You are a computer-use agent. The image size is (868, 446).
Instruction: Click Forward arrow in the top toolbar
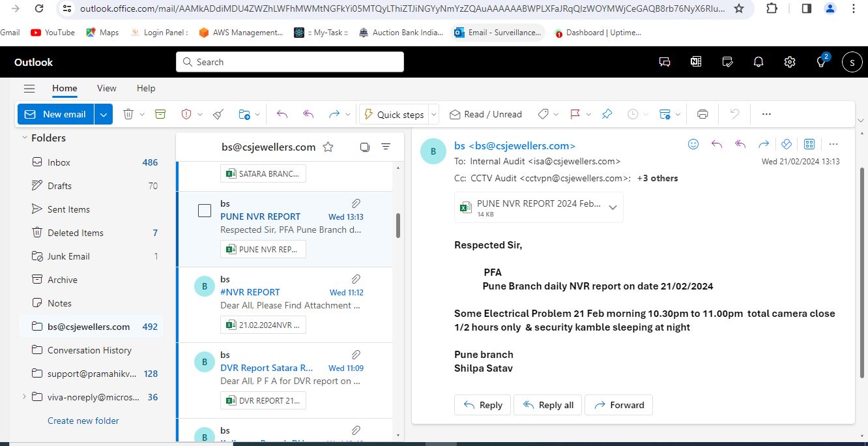(x=334, y=114)
